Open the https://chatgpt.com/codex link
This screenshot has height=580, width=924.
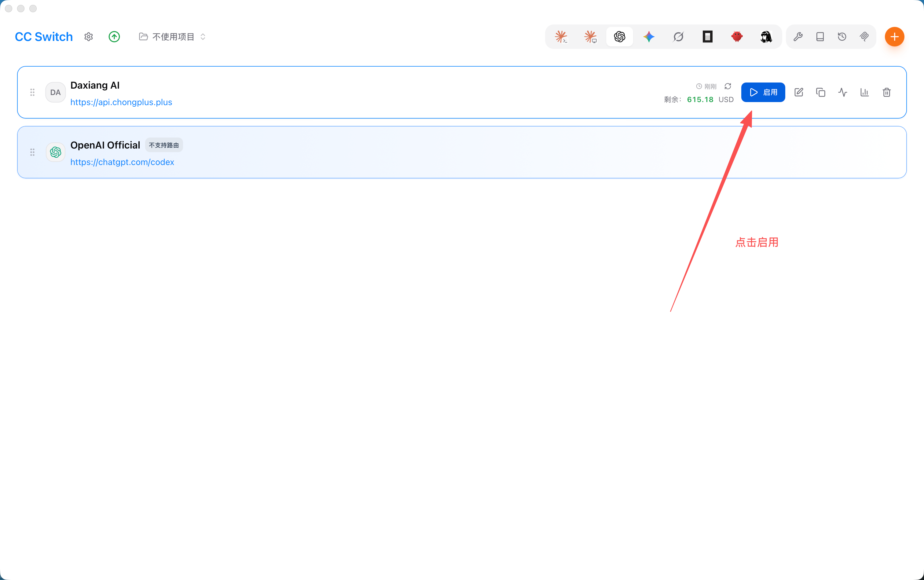pos(122,162)
